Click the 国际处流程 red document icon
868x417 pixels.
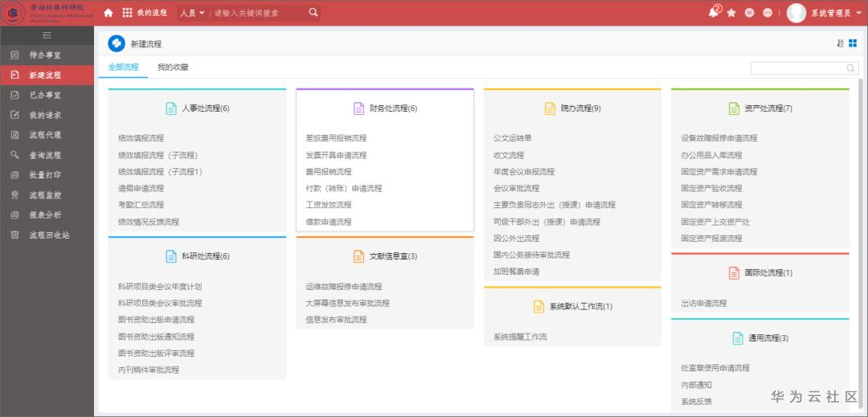734,272
